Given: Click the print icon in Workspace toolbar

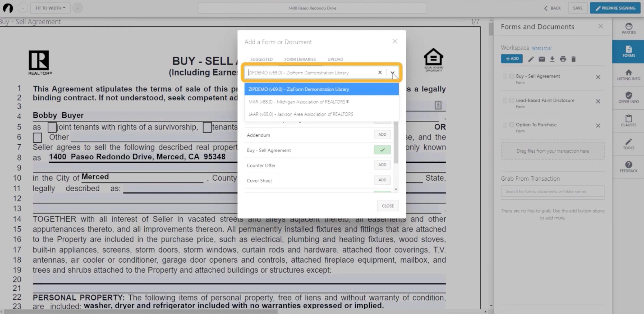Looking at the screenshot, I should pyautogui.click(x=563, y=59).
